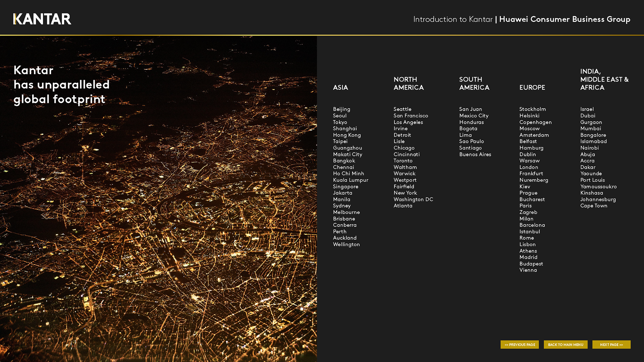Select 'New York' in North America list
The width and height of the screenshot is (644, 362).
[405, 193]
